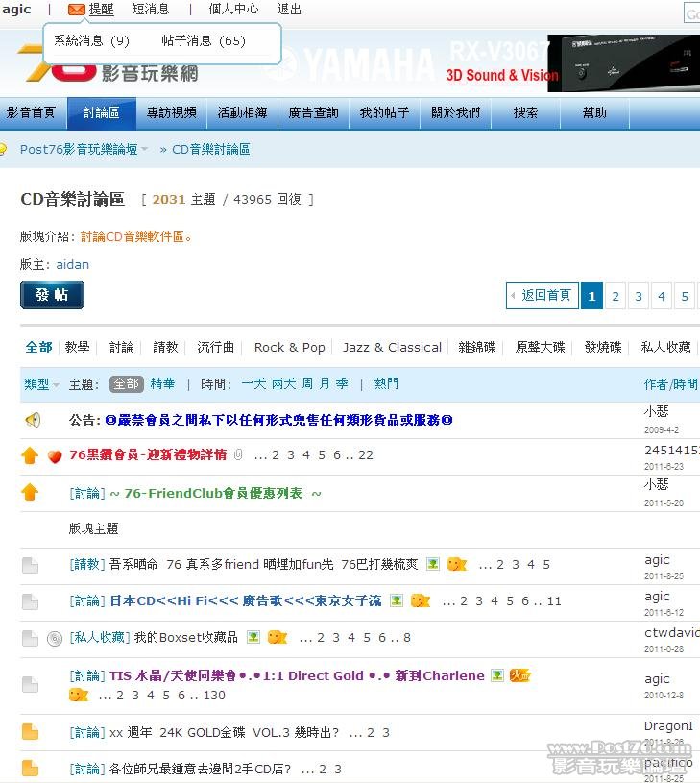700x783 pixels.
Task: Open the 搜索 nav tab
Action: tap(526, 112)
